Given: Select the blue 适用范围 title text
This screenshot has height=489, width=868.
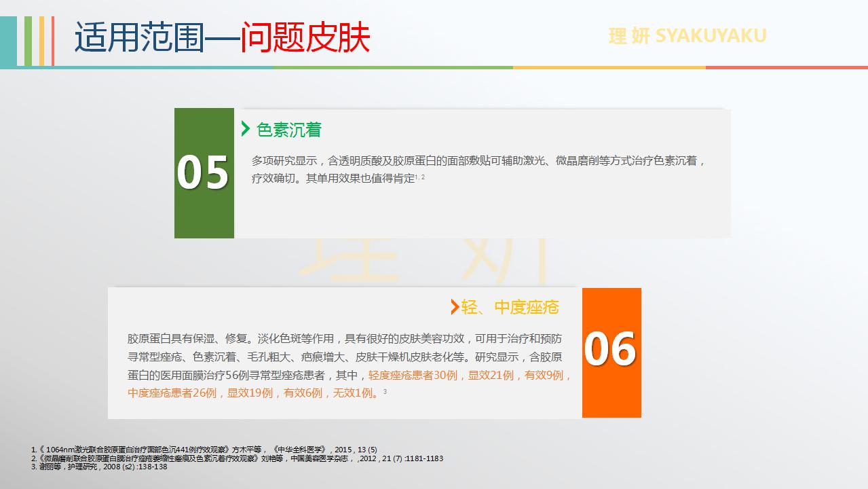Looking at the screenshot, I should (139, 37).
